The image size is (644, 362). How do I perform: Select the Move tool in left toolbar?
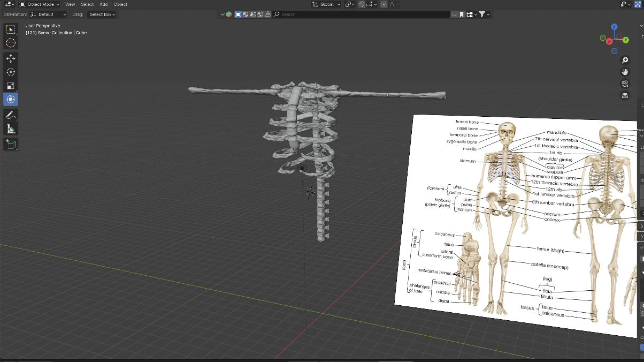(11, 58)
